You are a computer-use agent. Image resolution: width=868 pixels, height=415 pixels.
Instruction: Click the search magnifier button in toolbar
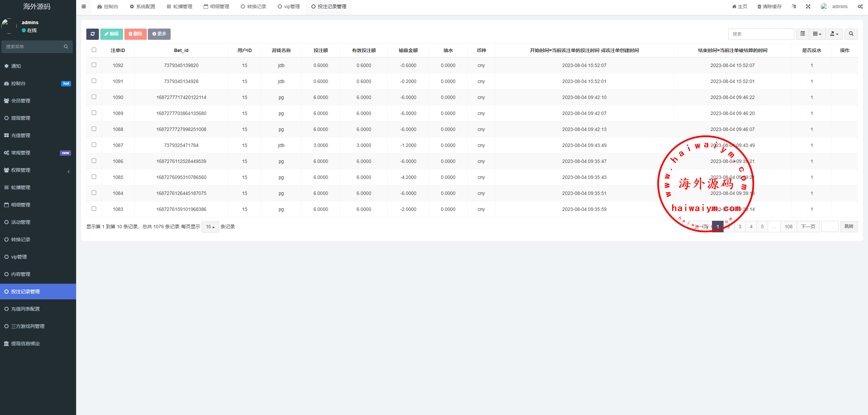tap(851, 34)
